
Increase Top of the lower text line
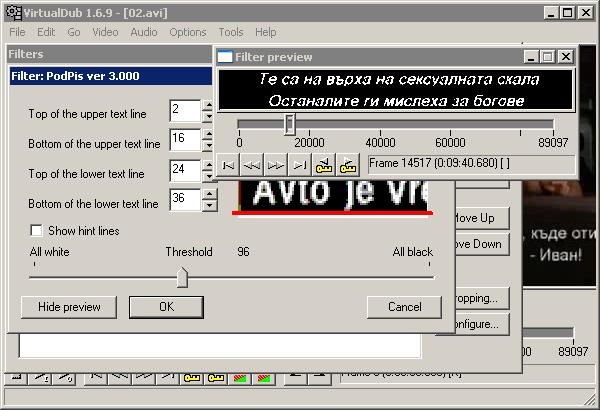209,165
